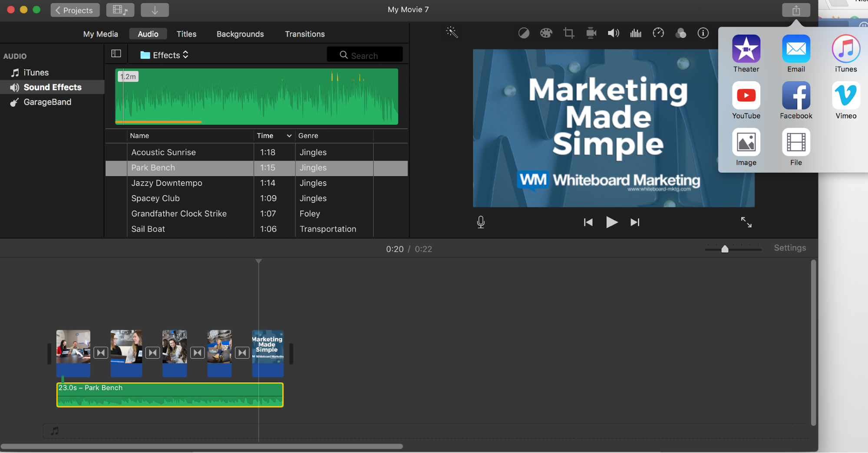Go back to Projects

pos(75,10)
